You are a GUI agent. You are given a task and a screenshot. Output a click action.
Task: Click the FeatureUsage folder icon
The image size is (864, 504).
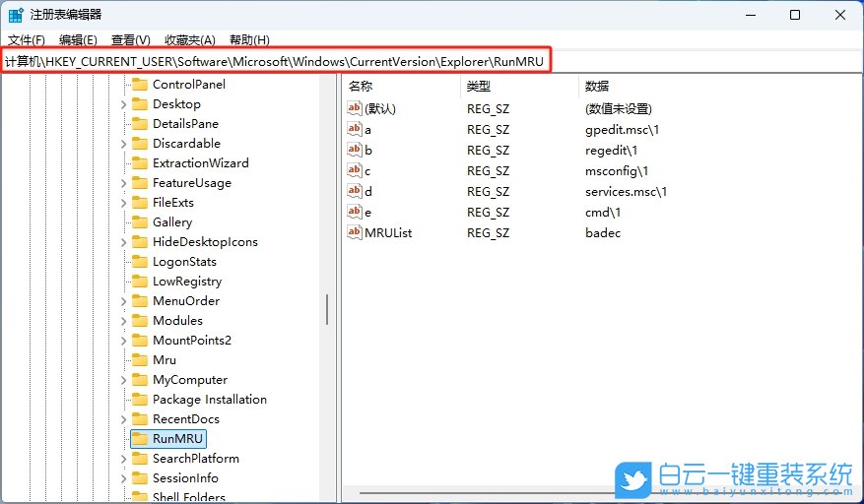(140, 183)
